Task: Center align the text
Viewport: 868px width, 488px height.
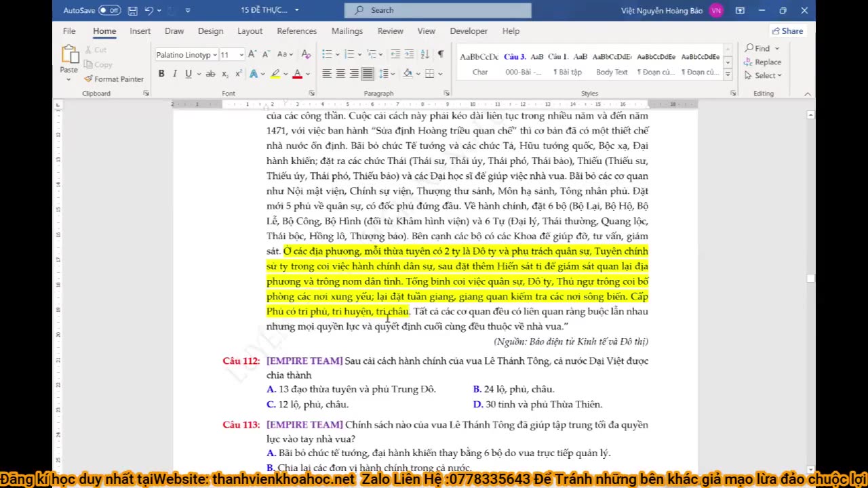Action: 340,74
